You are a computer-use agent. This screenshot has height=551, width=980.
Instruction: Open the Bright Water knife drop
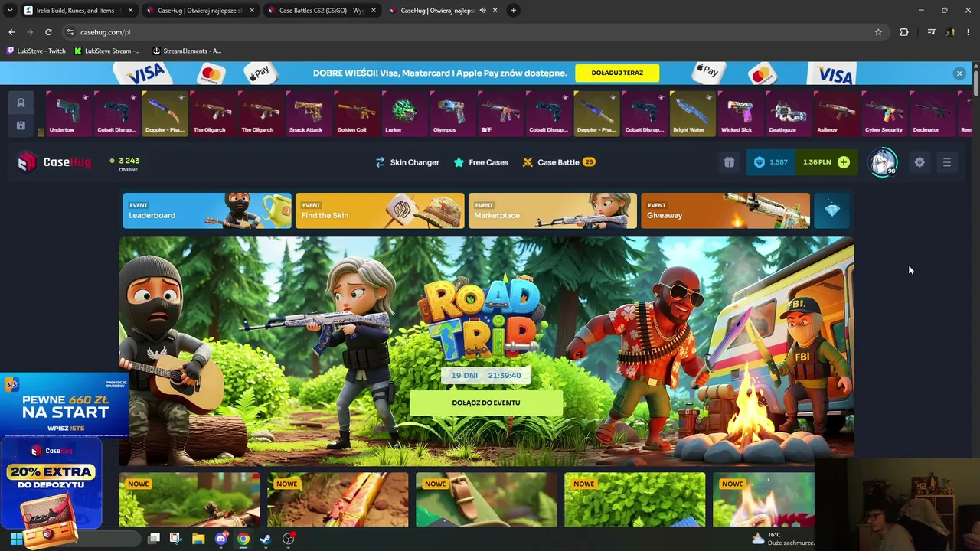tap(692, 113)
